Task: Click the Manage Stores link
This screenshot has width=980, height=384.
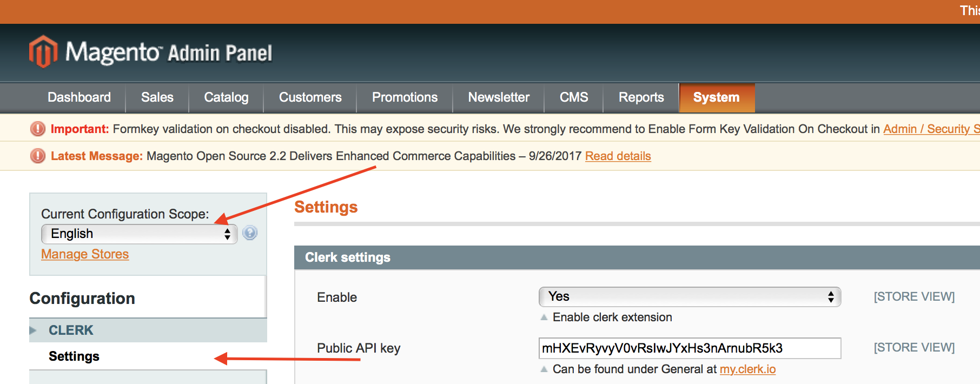Action: click(x=85, y=254)
